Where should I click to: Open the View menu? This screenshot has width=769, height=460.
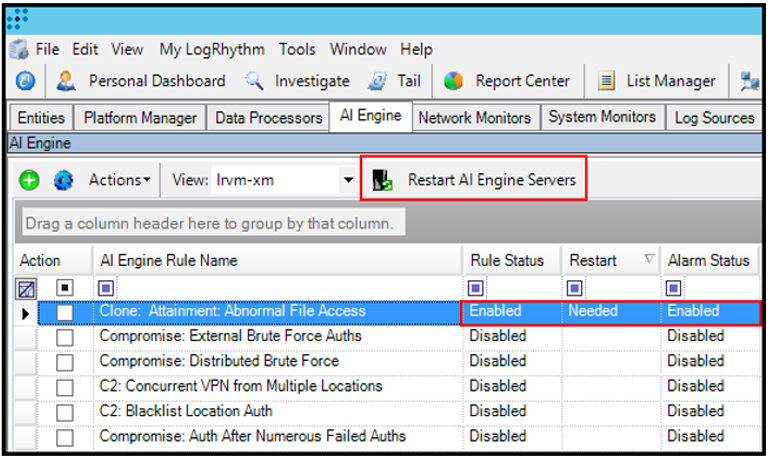[127, 49]
